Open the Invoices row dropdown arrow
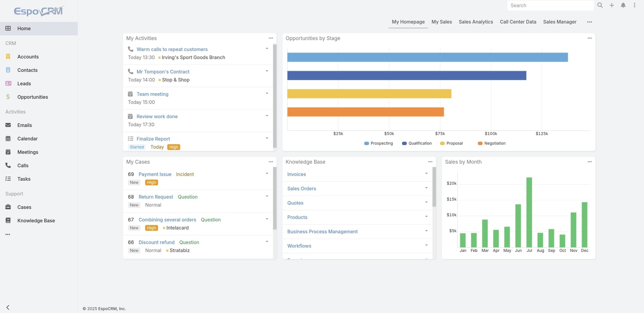This screenshot has width=644, height=313. coord(426,174)
